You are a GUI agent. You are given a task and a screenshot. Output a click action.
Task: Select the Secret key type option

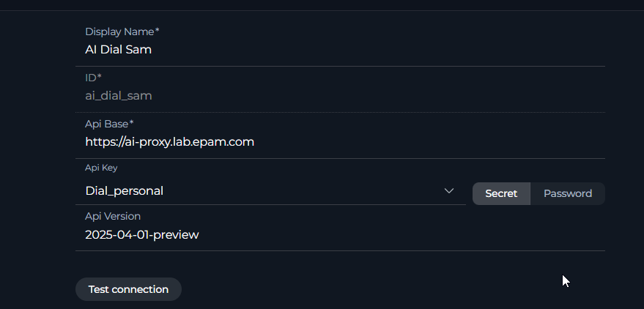click(501, 193)
